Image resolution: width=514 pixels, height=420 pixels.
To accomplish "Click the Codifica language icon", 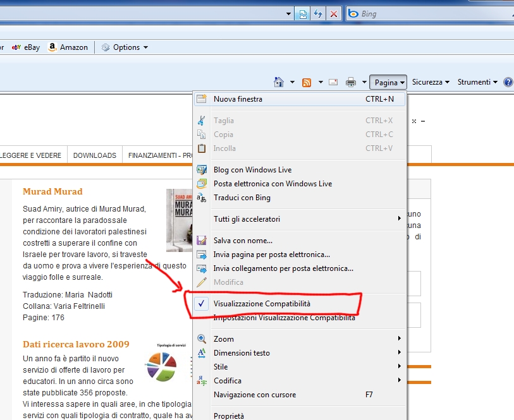I will point(202,380).
